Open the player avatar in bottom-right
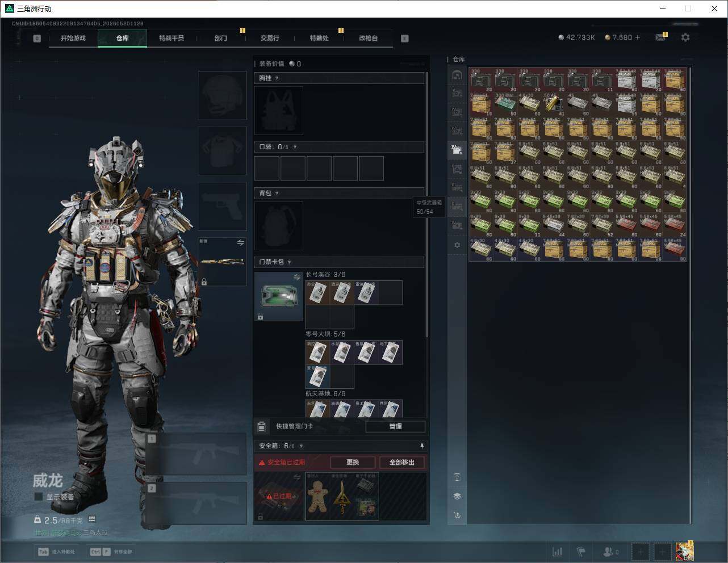Viewport: 728px width, 563px height. [685, 551]
